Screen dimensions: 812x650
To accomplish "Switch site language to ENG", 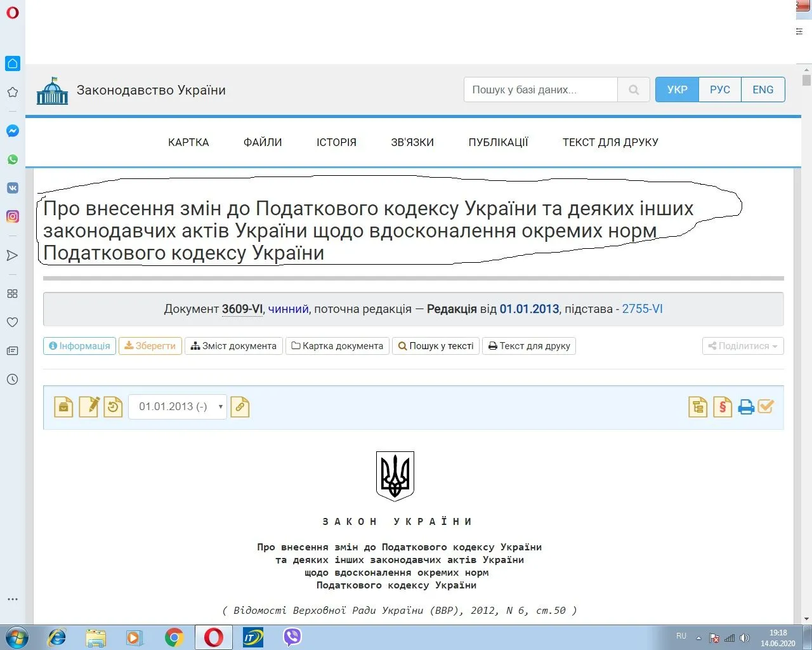I will coord(763,90).
